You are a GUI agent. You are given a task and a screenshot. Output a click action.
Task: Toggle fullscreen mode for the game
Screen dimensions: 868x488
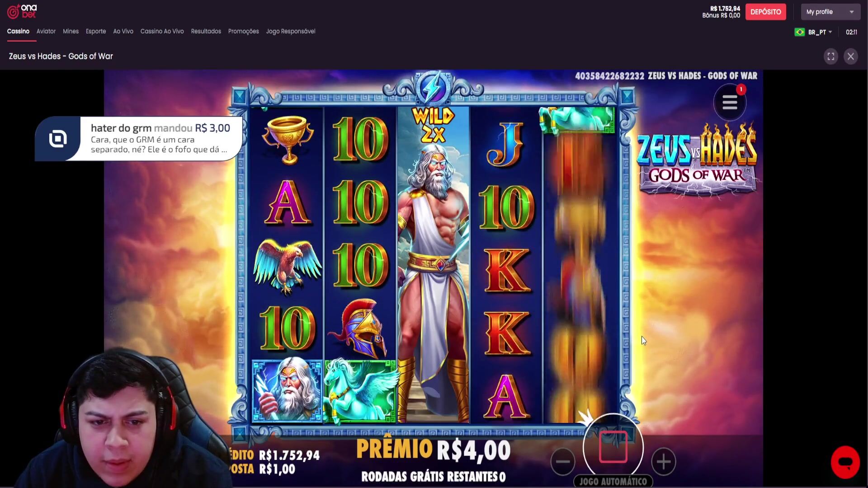pos(830,56)
